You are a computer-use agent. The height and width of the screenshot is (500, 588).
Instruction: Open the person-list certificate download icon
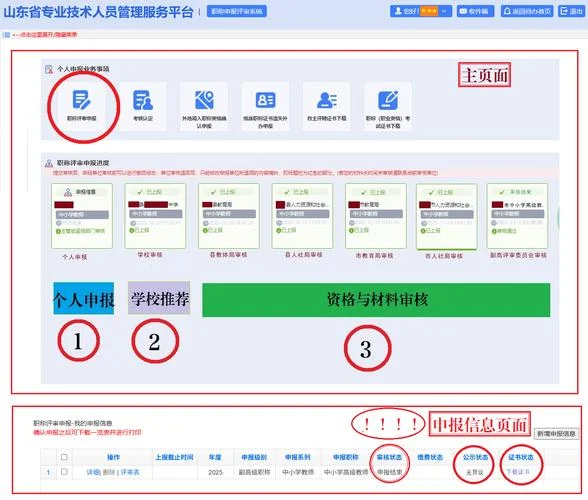327,100
